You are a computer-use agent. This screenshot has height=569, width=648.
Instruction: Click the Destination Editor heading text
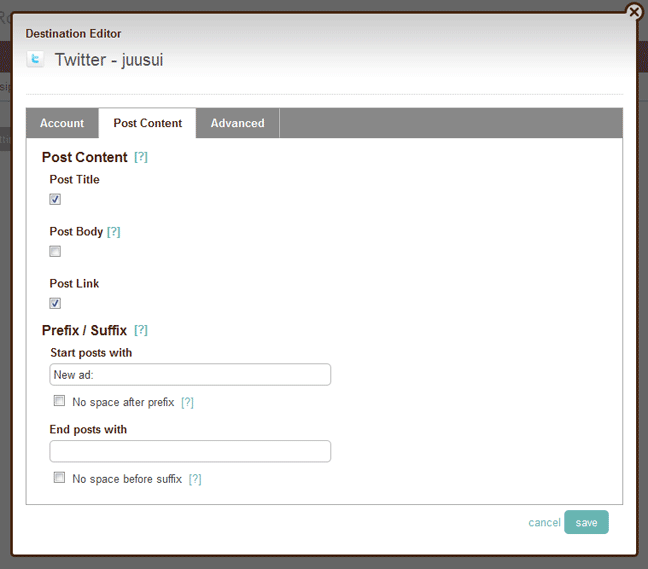(x=74, y=33)
